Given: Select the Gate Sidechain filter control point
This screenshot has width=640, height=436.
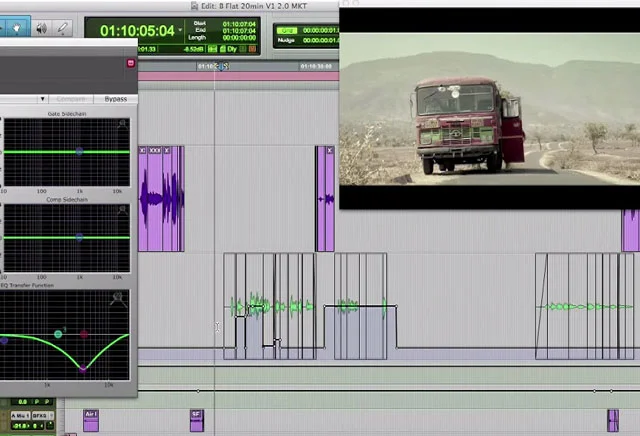Looking at the screenshot, I should 79,151.
